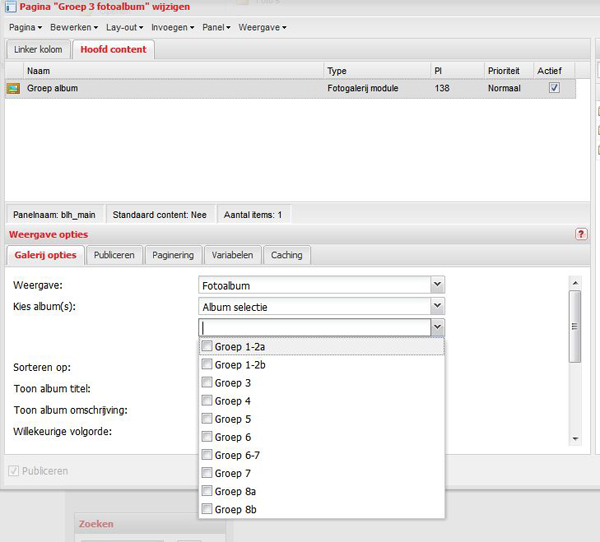This screenshot has width=600, height=542.
Task: Switch to the Publiceren tab
Action: click(x=114, y=255)
